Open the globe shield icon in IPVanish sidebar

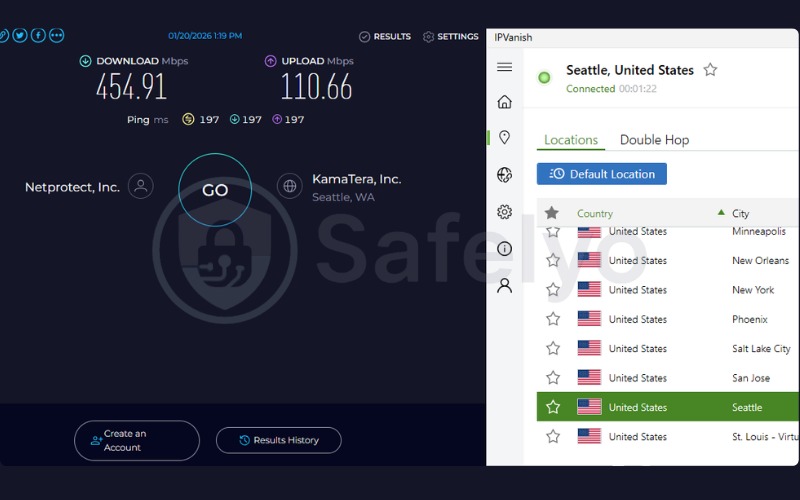(x=504, y=174)
